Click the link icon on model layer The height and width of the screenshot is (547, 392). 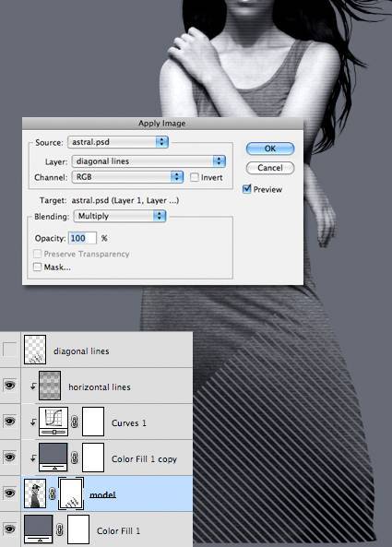(x=52, y=493)
